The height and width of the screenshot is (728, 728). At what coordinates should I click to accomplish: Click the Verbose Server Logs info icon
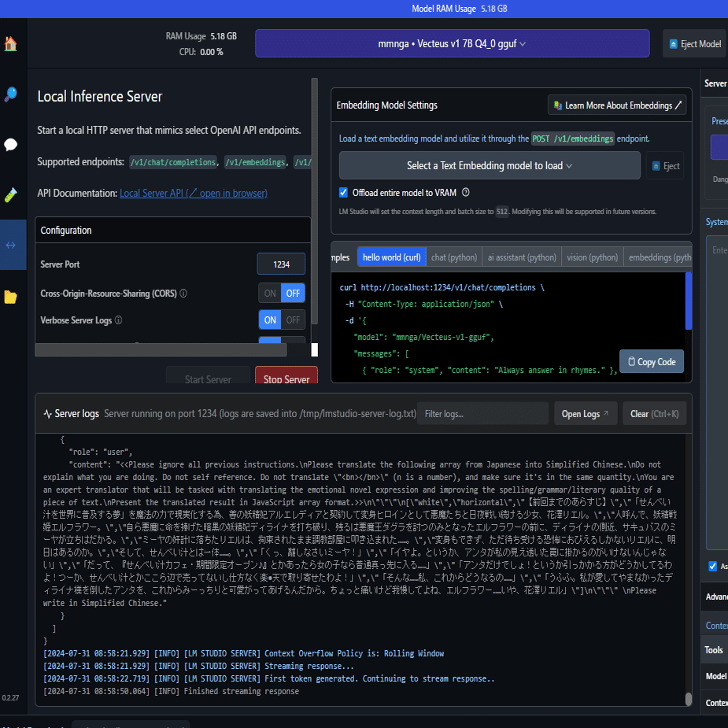click(118, 320)
